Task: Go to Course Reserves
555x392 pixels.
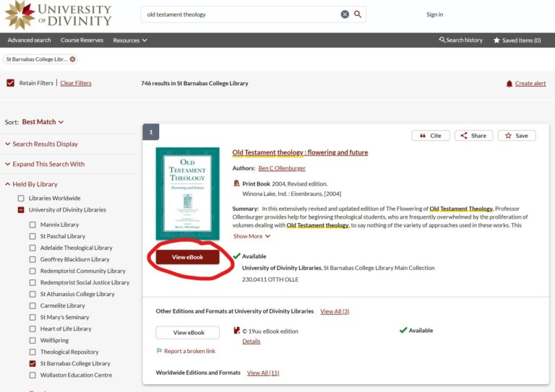Action: (82, 40)
